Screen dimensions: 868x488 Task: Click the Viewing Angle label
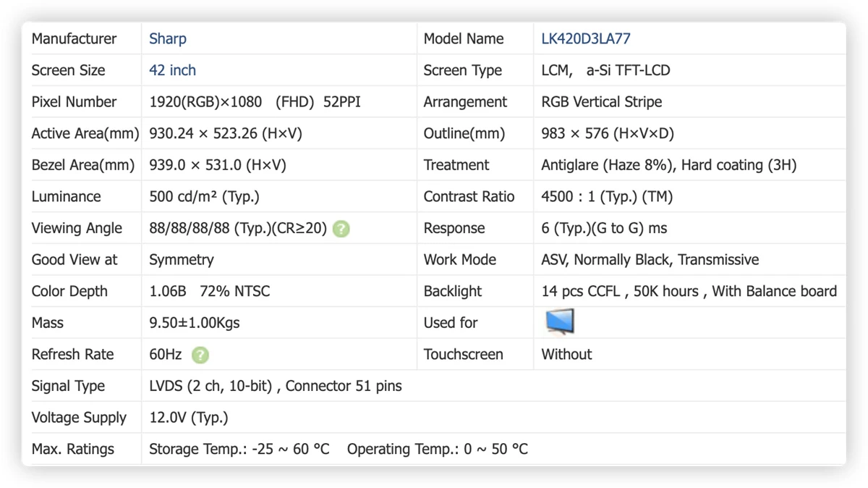tap(77, 228)
